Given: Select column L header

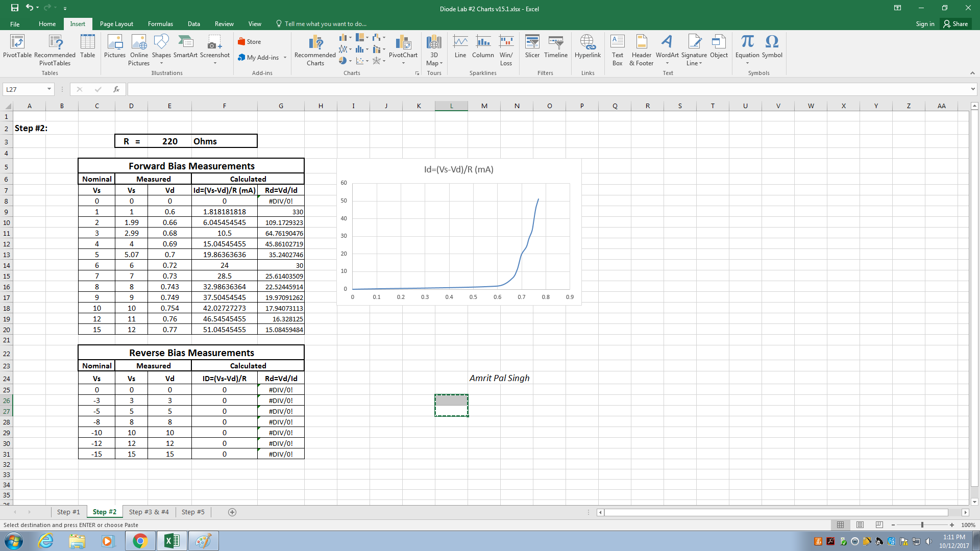Looking at the screenshot, I should point(451,106).
